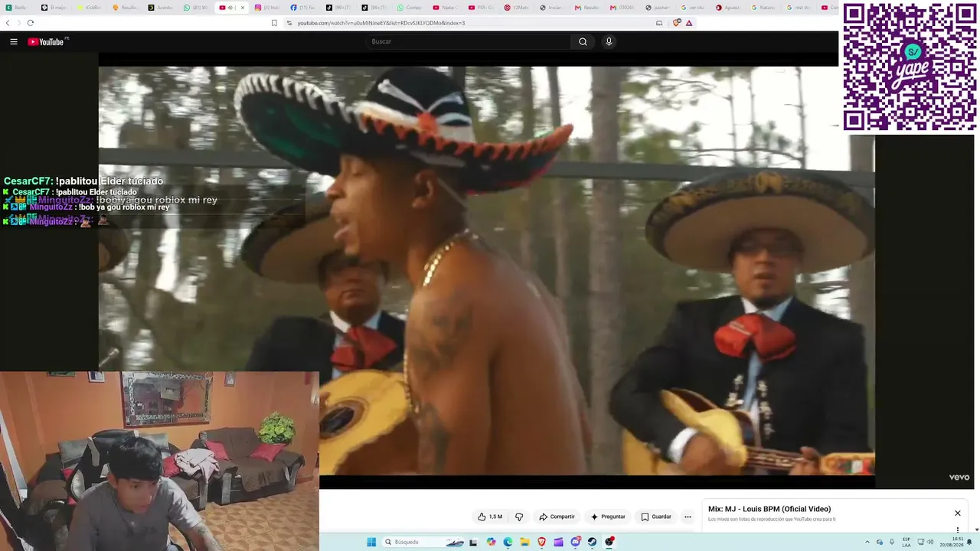This screenshot has height=551, width=980.
Task: Open Brave browser from taskbar
Action: 542,542
